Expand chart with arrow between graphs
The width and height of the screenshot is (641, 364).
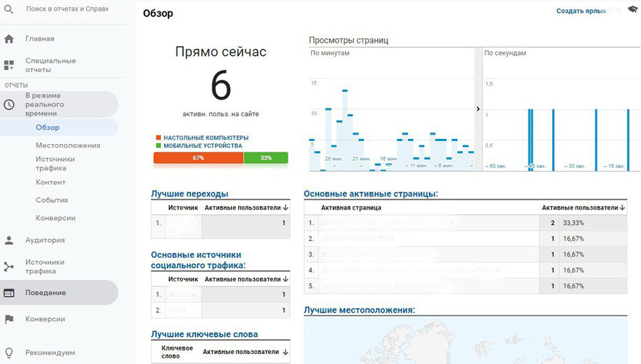tap(478, 109)
